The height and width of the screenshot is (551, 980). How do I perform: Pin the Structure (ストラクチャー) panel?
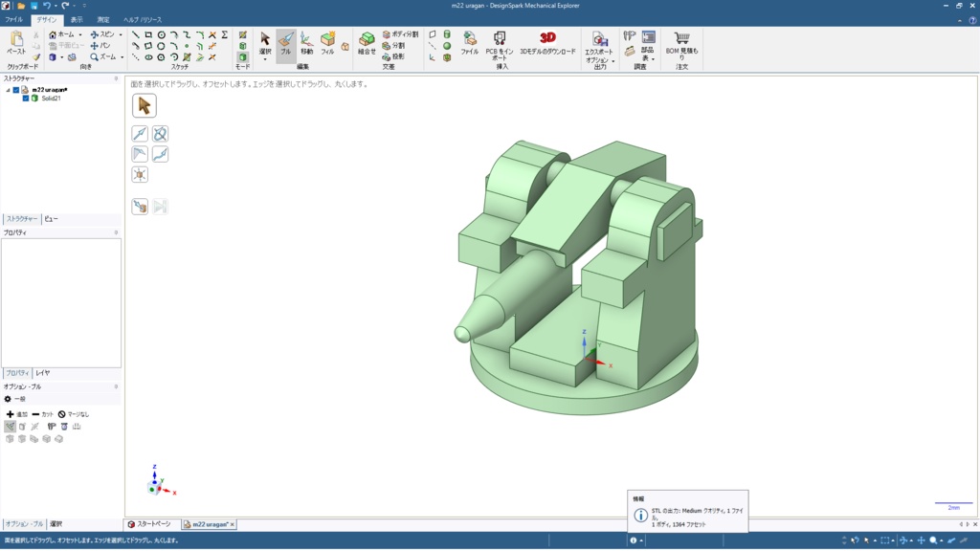tap(116, 78)
